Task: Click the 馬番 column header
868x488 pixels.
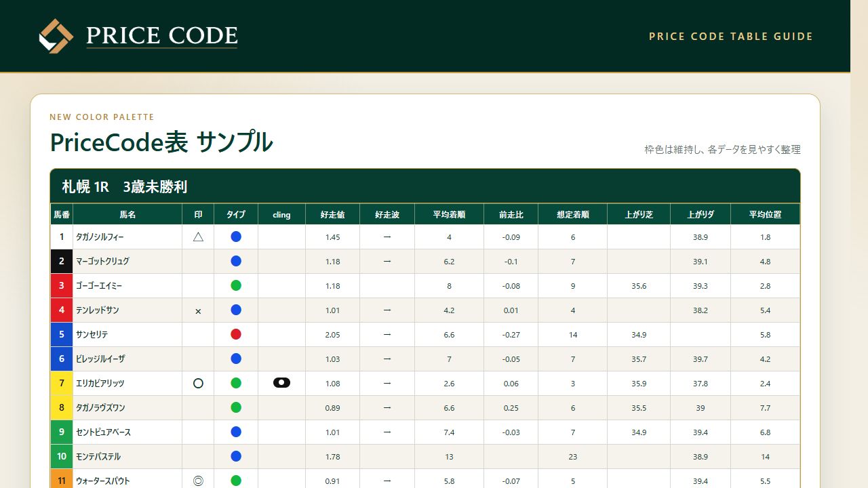Action: (x=62, y=214)
